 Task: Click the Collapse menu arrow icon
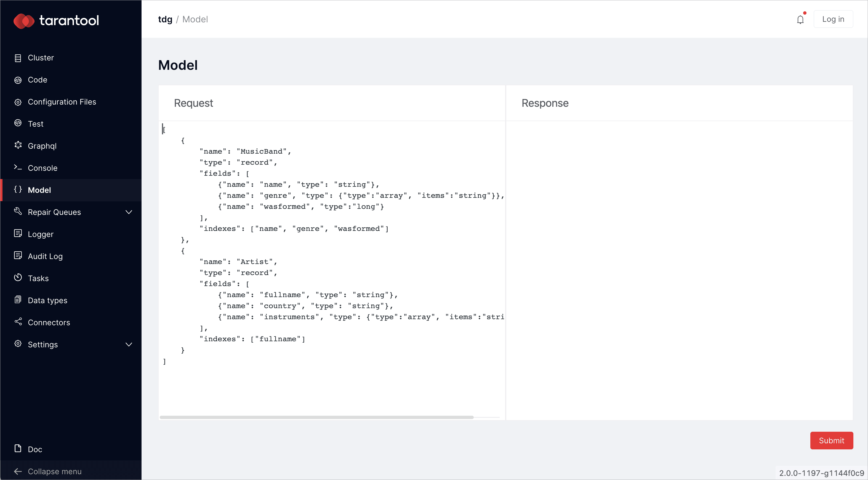(18, 471)
